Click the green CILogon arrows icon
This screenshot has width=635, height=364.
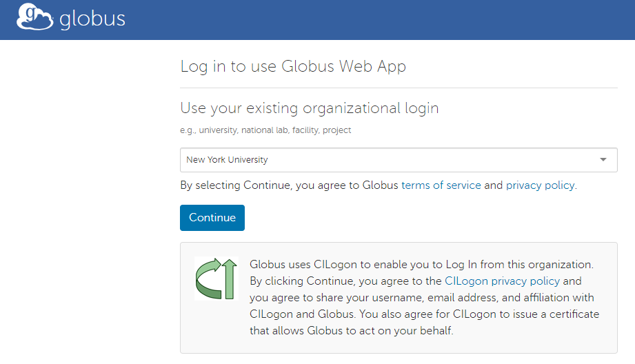216,279
